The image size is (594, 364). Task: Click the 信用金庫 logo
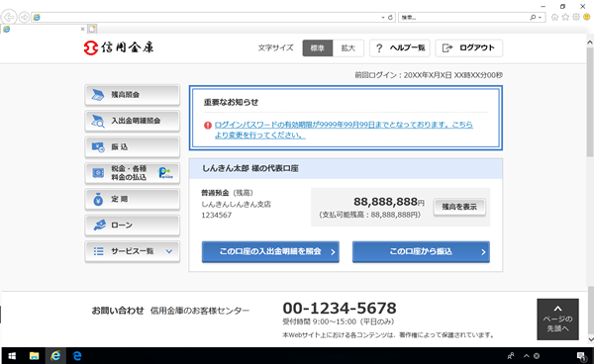click(119, 47)
